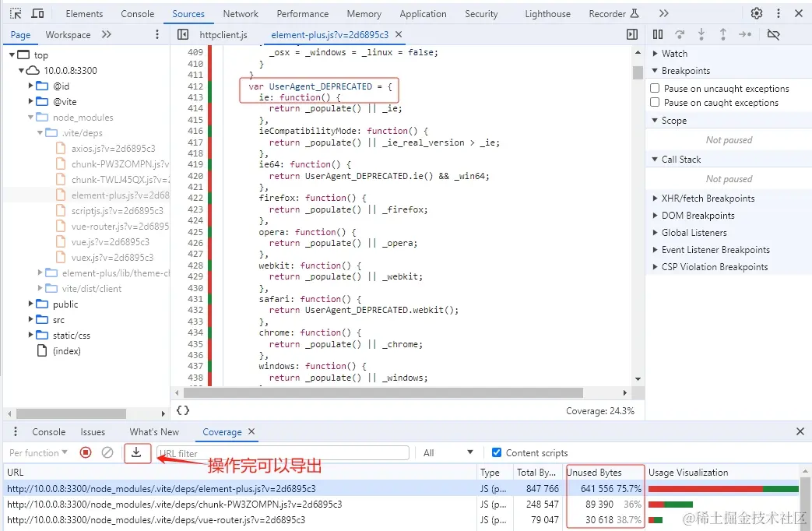812x531 pixels.
Task: Select chunk-PW3ZOMPN.js coverage row
Action: [x=402, y=504]
